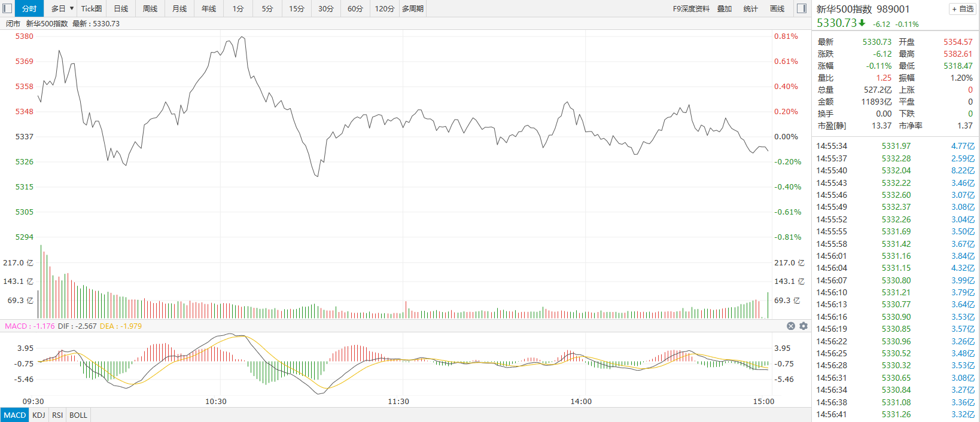The width and height of the screenshot is (980, 422).
Task: Select the 60分 period tab
Action: pos(355,8)
